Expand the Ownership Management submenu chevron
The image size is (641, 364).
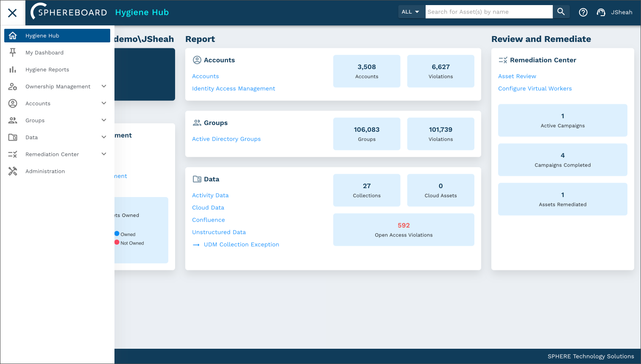(x=104, y=86)
